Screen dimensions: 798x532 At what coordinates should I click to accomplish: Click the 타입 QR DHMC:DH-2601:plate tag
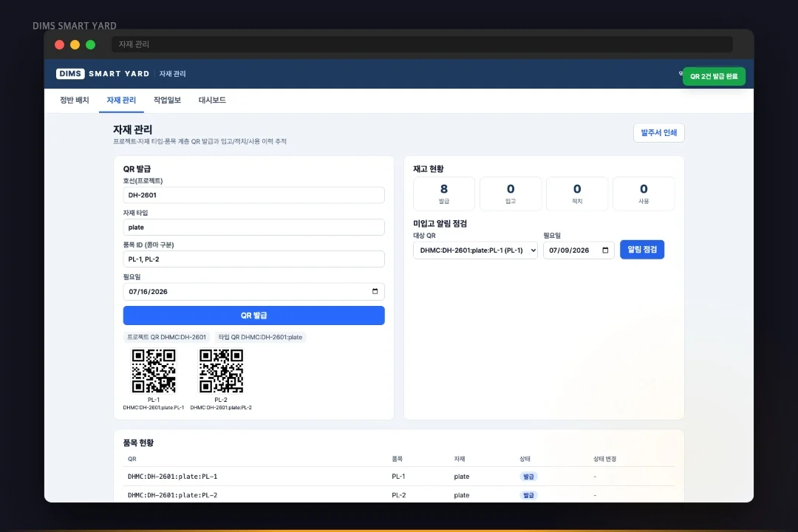[x=260, y=337]
